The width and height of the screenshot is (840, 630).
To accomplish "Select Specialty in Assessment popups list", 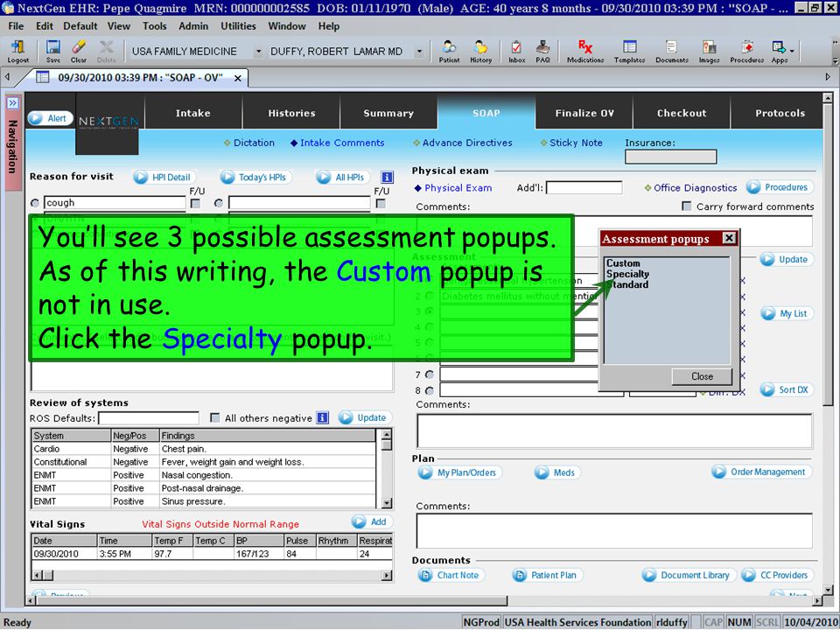I will tap(627, 274).
